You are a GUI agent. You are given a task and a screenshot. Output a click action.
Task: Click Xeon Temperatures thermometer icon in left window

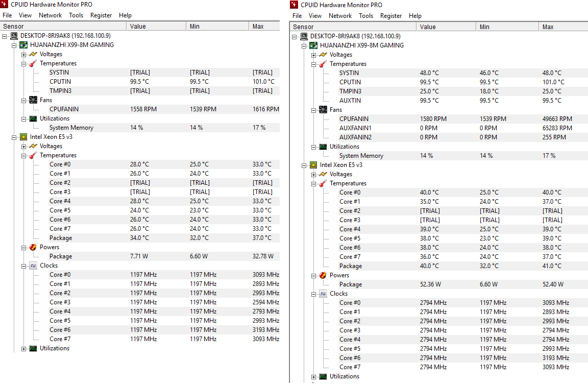pyautogui.click(x=33, y=155)
